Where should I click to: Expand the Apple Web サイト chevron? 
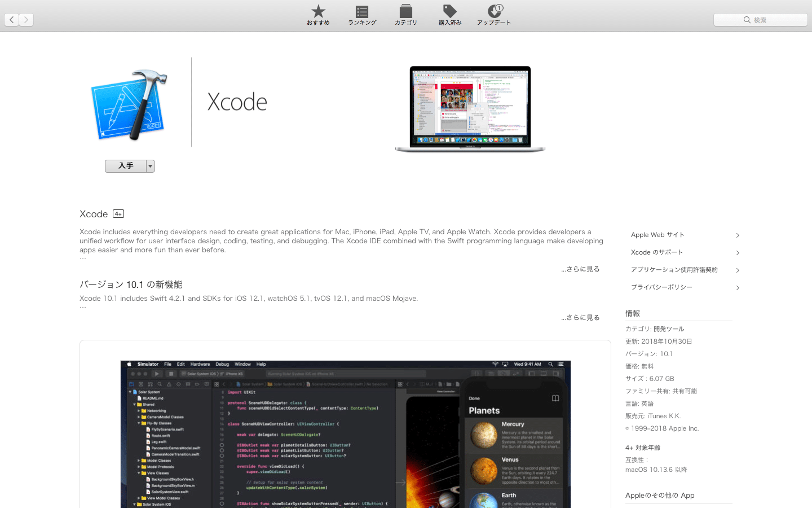(x=737, y=235)
